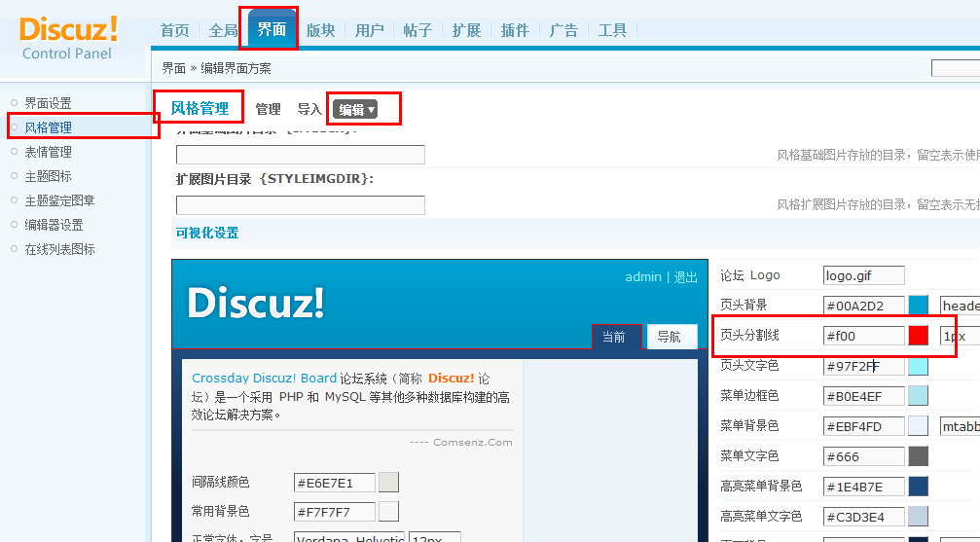
Task: Open 在线列表图标 in the sidebar
Action: tap(60, 249)
